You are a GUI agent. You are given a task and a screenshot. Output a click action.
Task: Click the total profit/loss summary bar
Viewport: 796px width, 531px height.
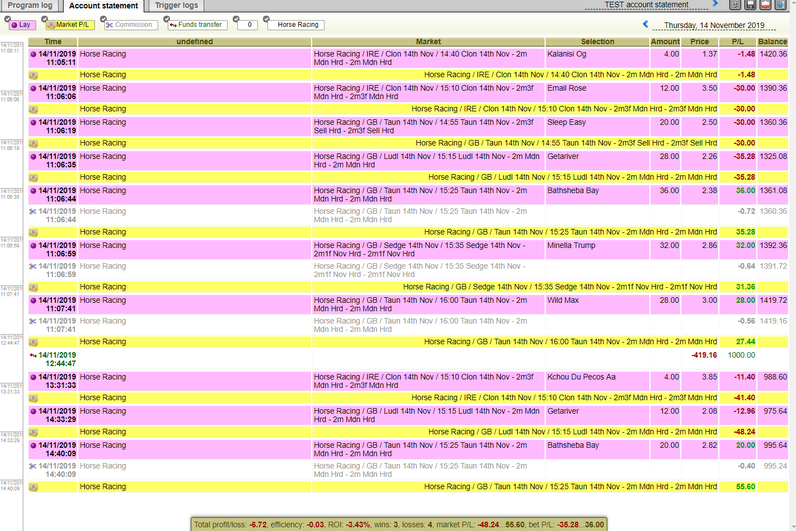tap(399, 524)
